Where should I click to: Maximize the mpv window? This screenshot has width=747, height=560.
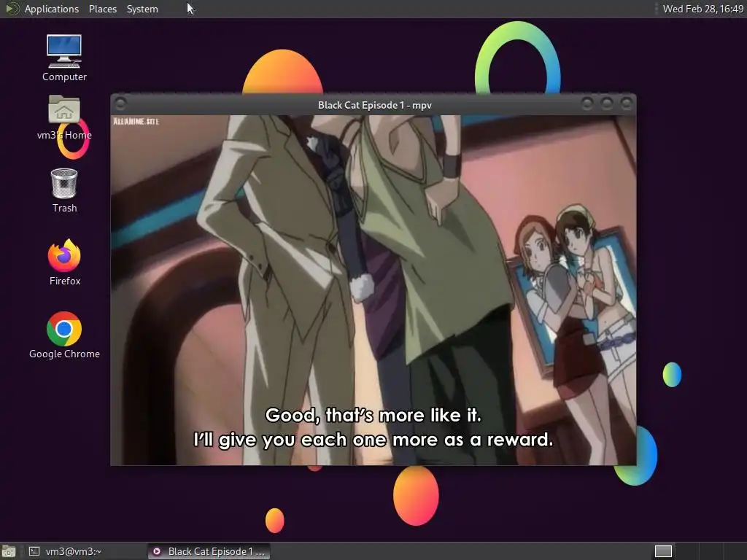(x=607, y=104)
